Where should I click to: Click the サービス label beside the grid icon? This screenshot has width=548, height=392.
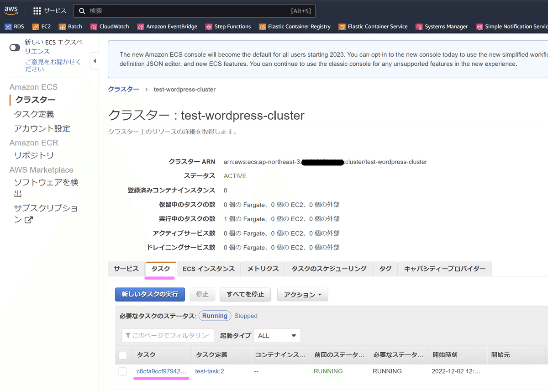(55, 11)
